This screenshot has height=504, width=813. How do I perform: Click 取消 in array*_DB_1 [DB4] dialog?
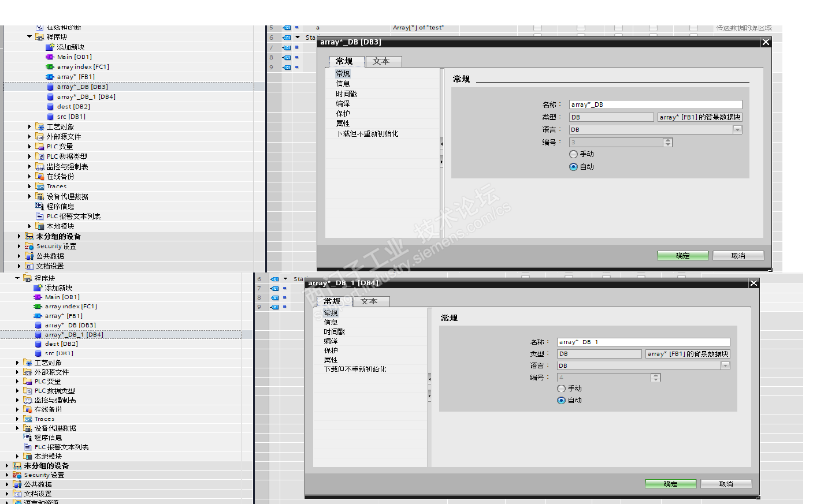pyautogui.click(x=726, y=484)
